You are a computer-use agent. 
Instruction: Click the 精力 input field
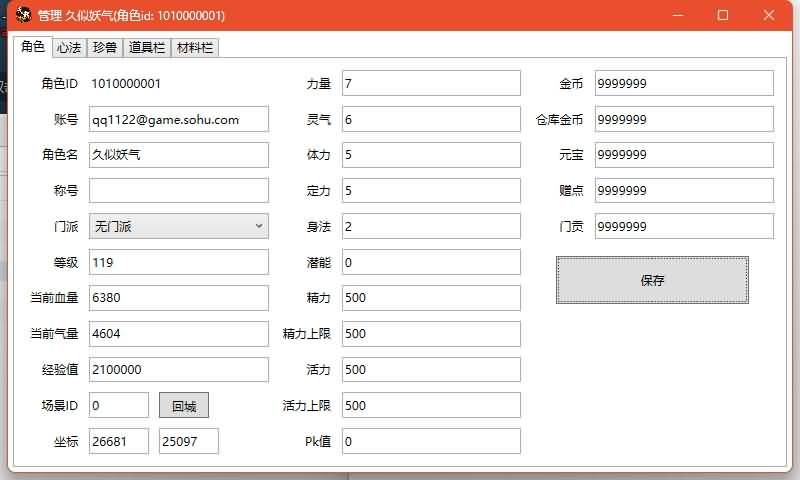(x=431, y=298)
